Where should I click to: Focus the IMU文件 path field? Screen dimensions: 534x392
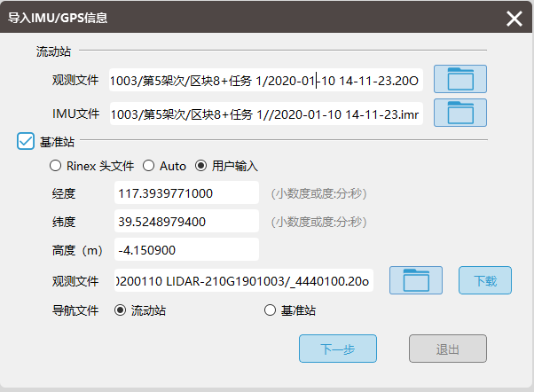(x=266, y=114)
